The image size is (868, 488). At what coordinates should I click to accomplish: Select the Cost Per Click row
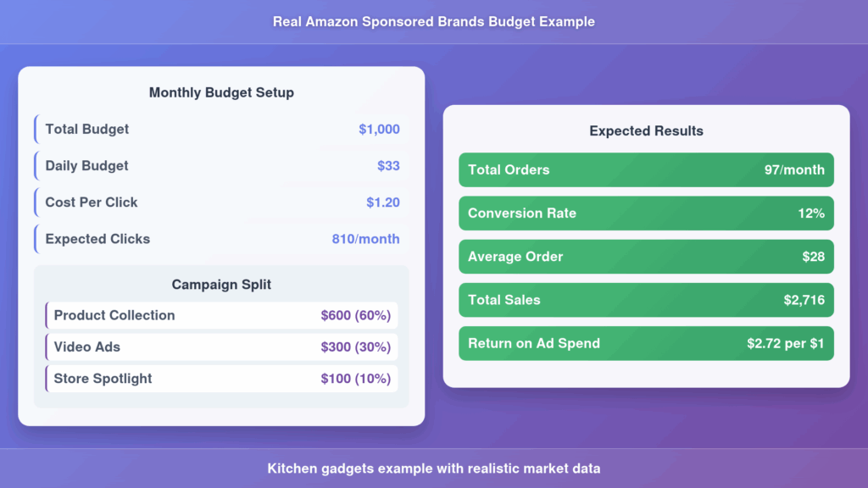coord(220,202)
